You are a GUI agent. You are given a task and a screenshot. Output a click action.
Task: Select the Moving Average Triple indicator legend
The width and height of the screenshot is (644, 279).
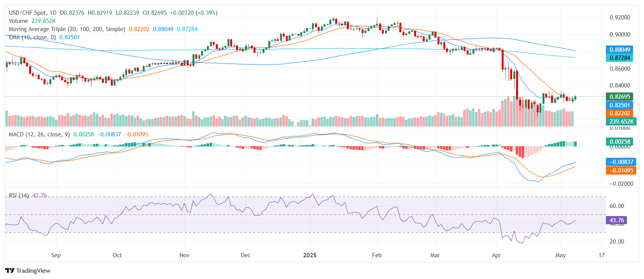pyautogui.click(x=67, y=29)
